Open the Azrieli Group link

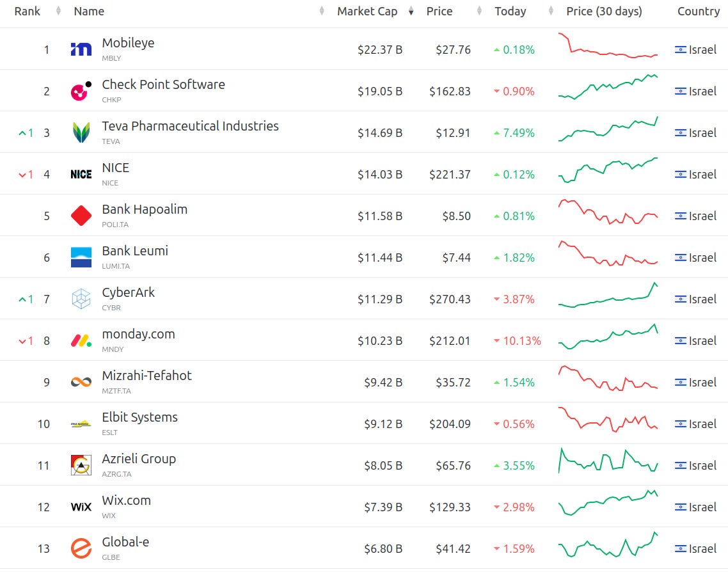(139, 459)
